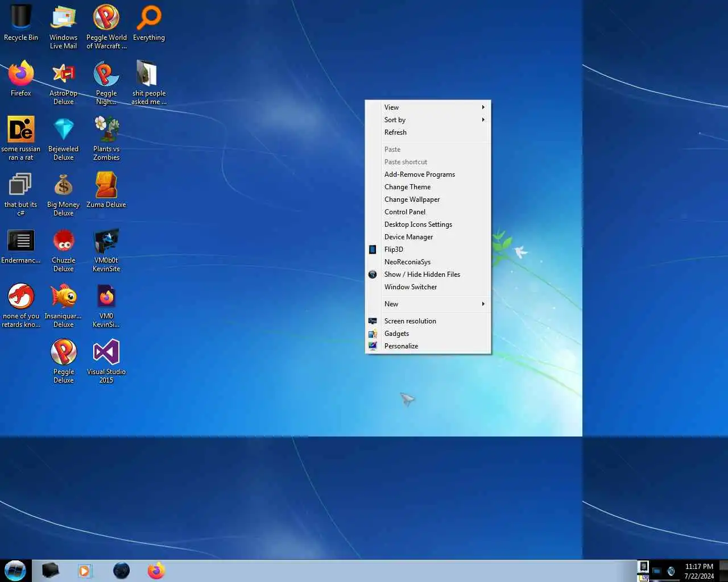Select the 'shit people asked me' folder
Screen dimensions: 728x582
pyautogui.click(x=149, y=83)
